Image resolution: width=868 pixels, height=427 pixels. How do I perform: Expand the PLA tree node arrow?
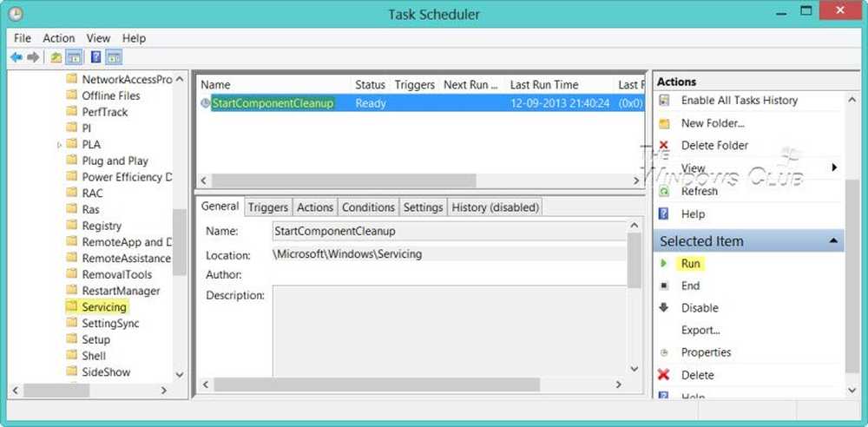59,145
